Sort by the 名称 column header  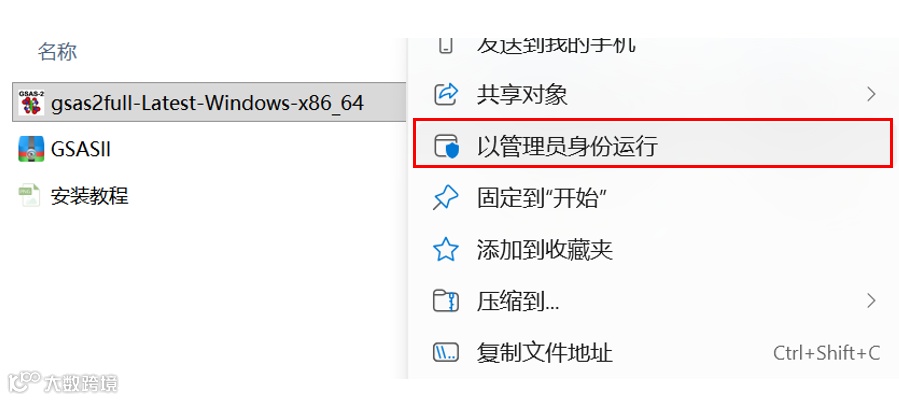[57, 52]
